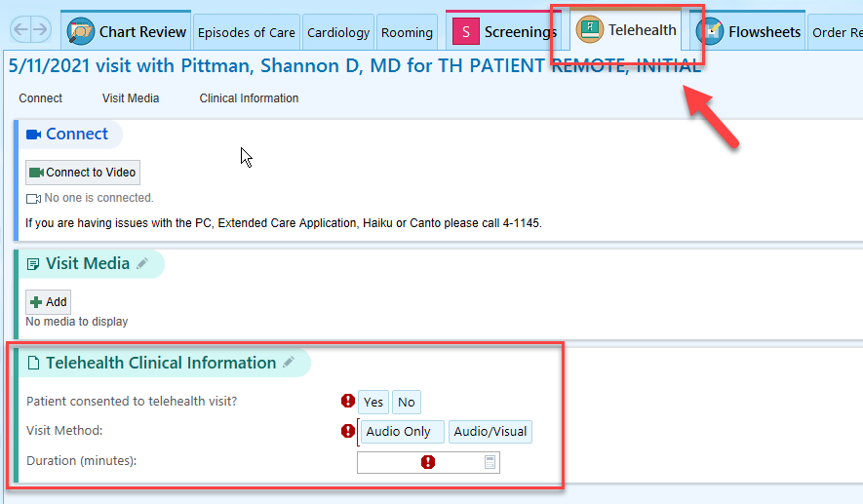The width and height of the screenshot is (863, 504).
Task: Open the Rooming tab
Action: pos(407,32)
